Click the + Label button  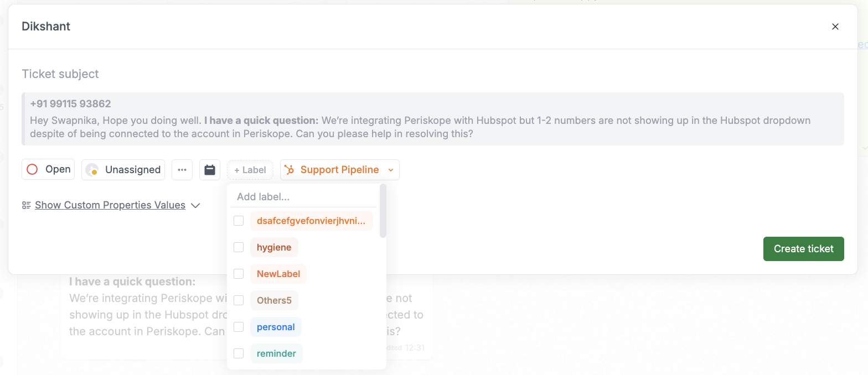coord(250,170)
